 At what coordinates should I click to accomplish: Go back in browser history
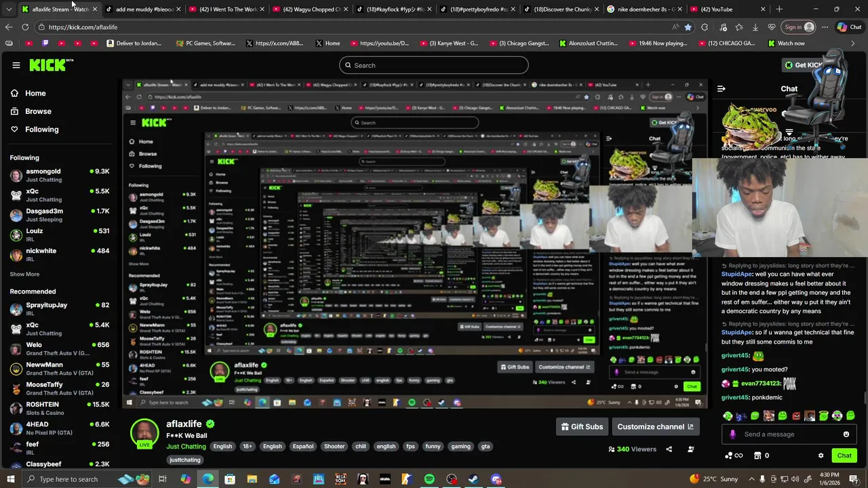(8, 27)
